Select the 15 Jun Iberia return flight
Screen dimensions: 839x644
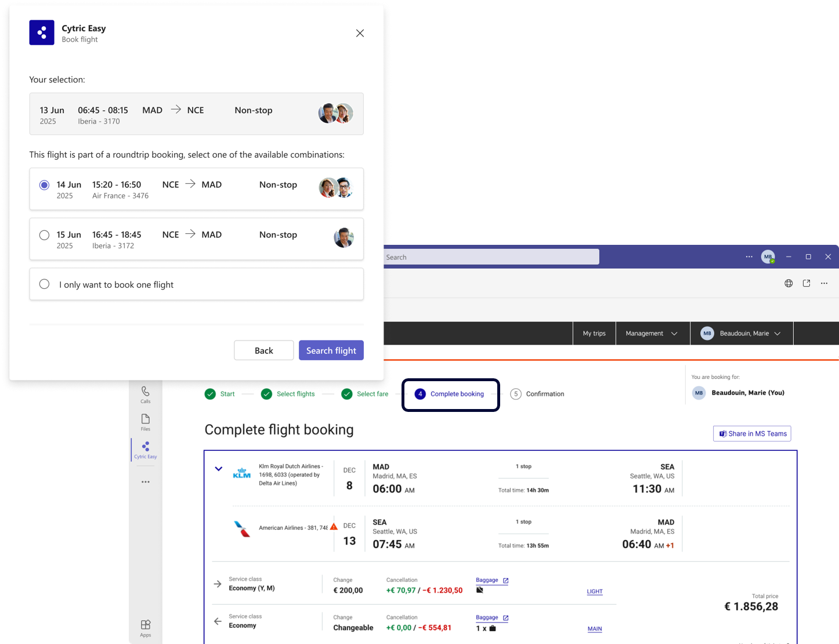(45, 235)
